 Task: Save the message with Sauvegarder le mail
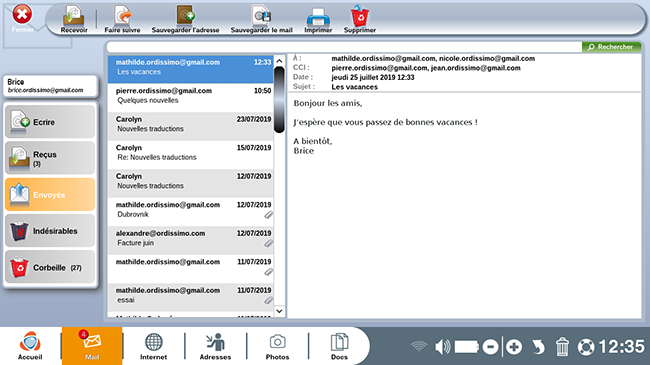262,19
